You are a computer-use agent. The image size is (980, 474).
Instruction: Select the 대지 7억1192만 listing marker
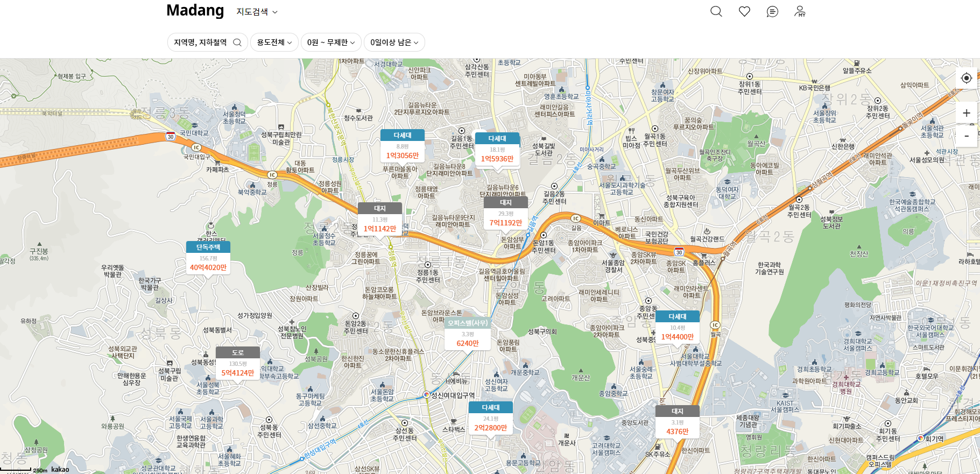[506, 214]
